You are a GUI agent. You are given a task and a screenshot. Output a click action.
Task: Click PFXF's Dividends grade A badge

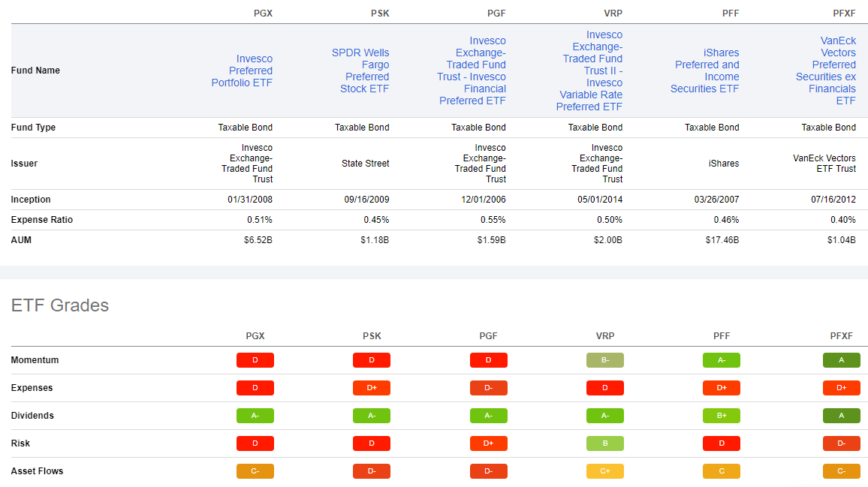[842, 416]
